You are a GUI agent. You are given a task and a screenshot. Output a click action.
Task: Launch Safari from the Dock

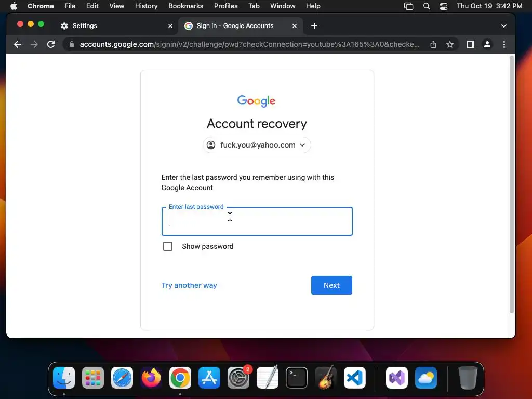[122, 378]
